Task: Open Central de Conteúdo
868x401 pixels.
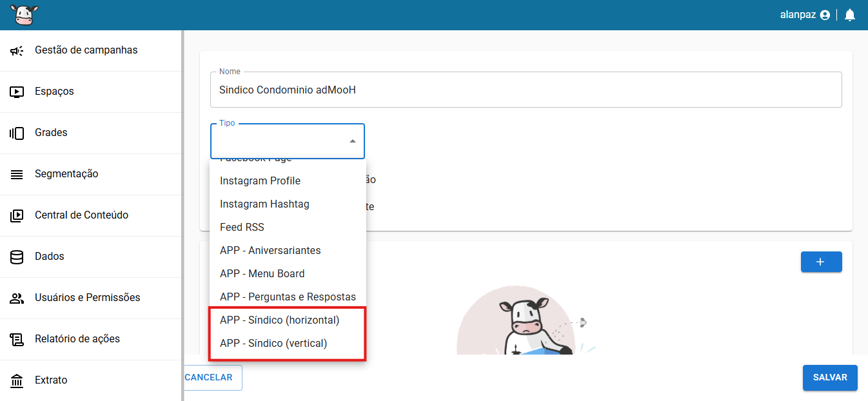Action: (x=90, y=215)
